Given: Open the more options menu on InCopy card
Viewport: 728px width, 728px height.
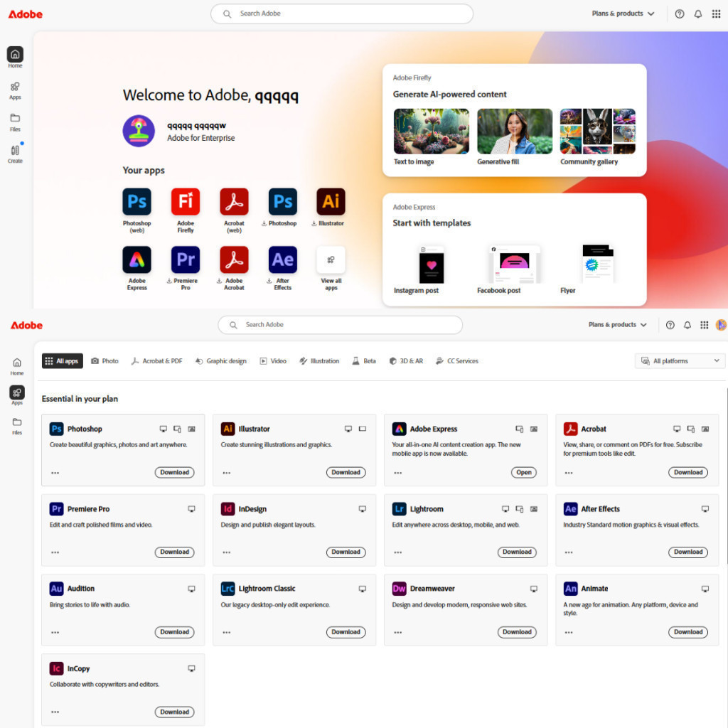Looking at the screenshot, I should pos(55,712).
